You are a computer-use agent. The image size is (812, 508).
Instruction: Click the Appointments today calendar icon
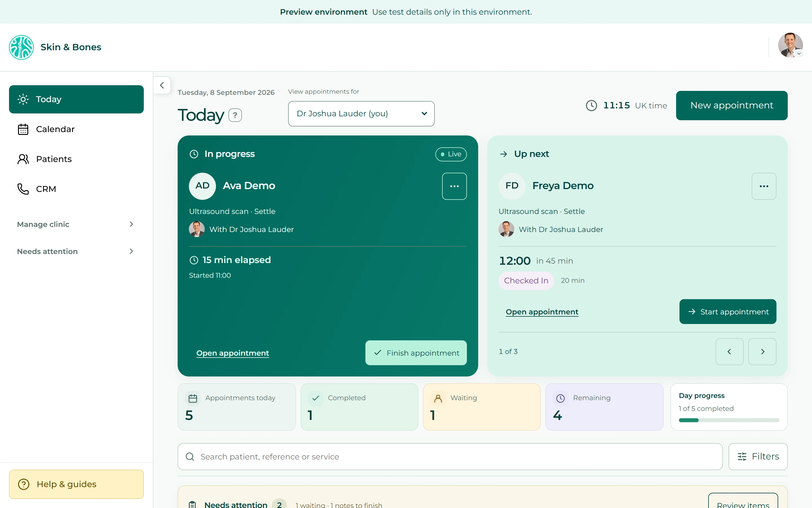tap(193, 398)
